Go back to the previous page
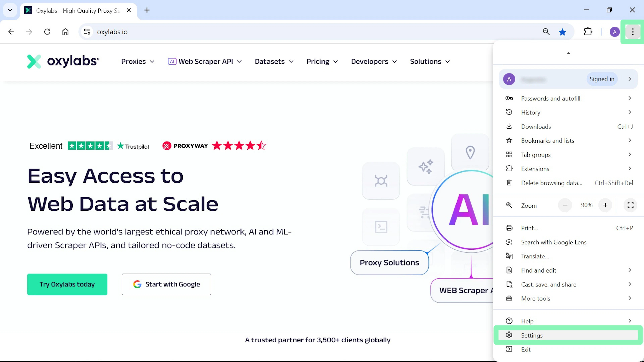Screen dimensions: 644x362 point(11,32)
